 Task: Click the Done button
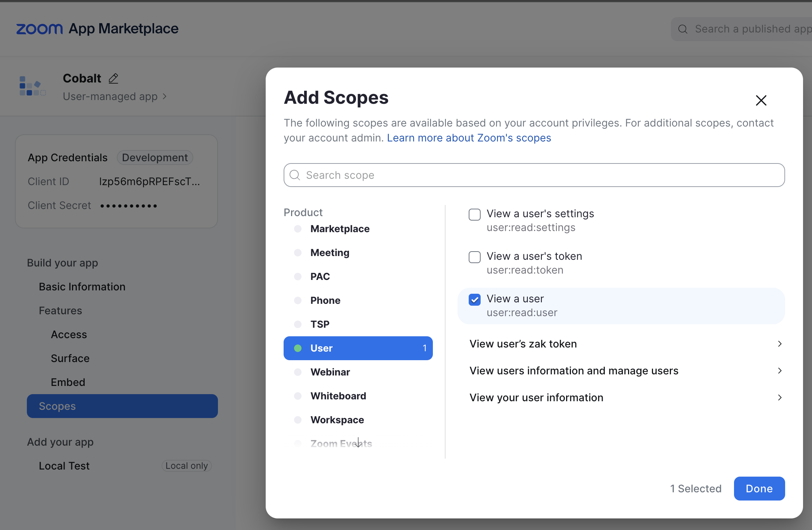coord(759,489)
